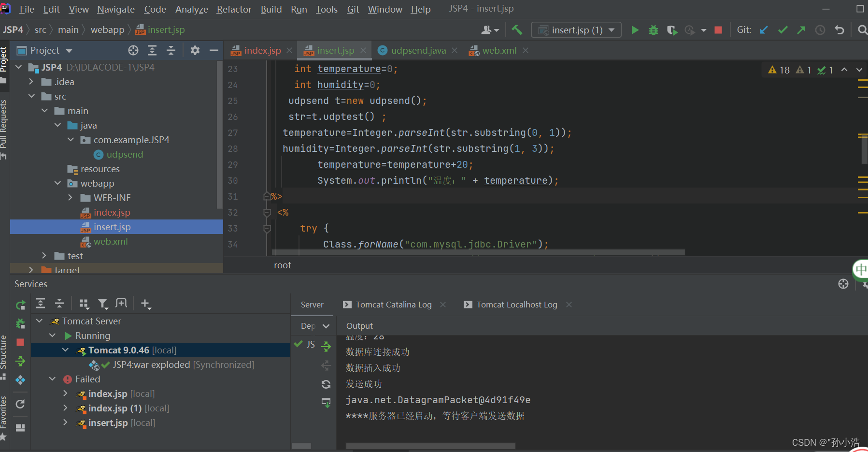Switch to index.jsp editor tab
The height and width of the screenshot is (452, 868).
click(x=262, y=50)
